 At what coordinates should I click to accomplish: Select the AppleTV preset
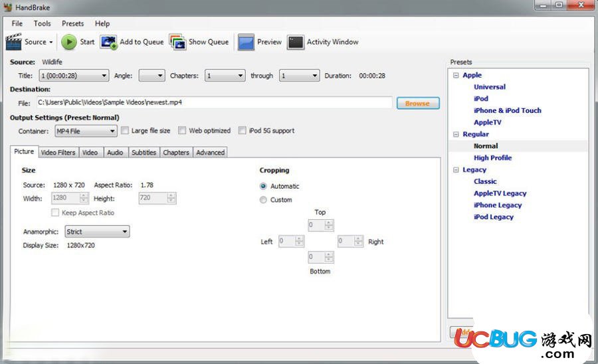click(x=488, y=122)
